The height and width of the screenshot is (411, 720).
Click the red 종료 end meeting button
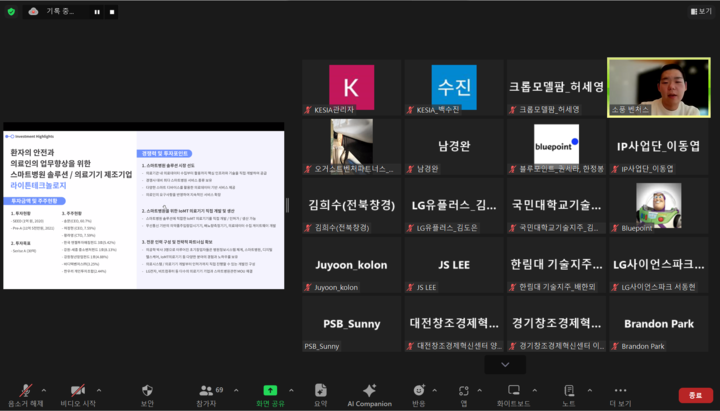(x=695, y=395)
